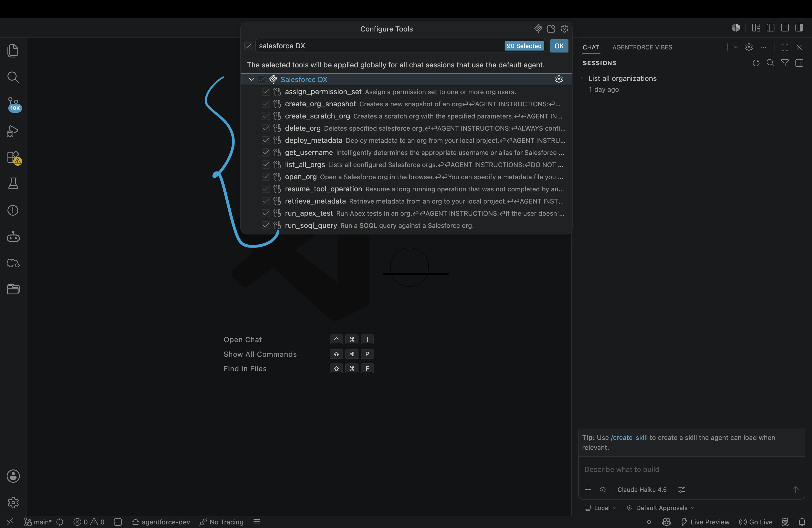This screenshot has width=812, height=528.
Task: Open the Agentforce robot icon view
Action: tap(13, 237)
